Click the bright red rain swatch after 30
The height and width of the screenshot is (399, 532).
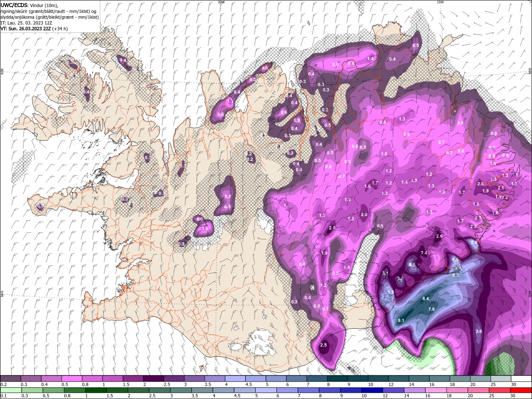520,390
